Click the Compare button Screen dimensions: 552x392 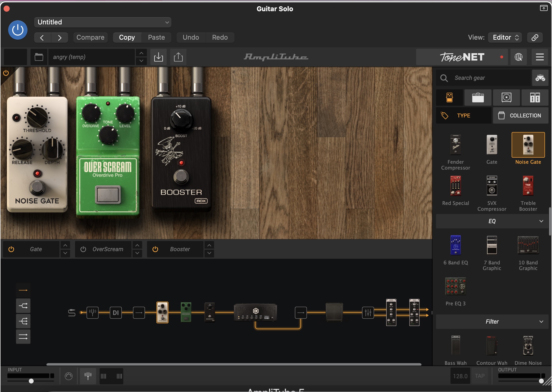click(90, 37)
